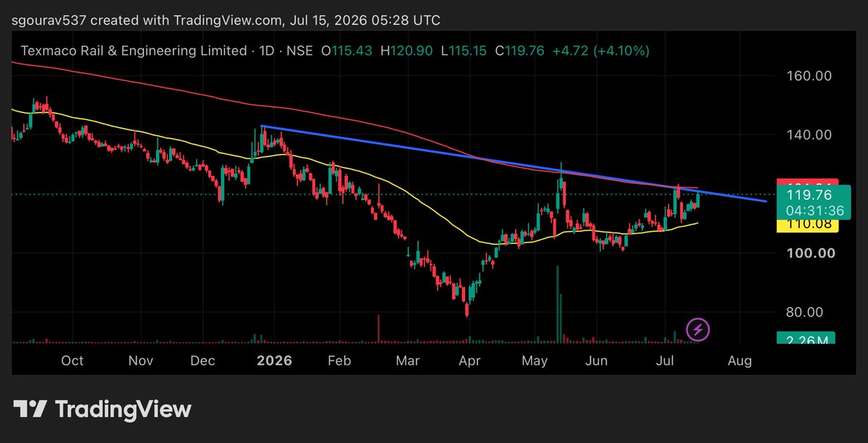The image size is (868, 443).
Task: Click the Feb label on time axis
Action: pos(339,360)
